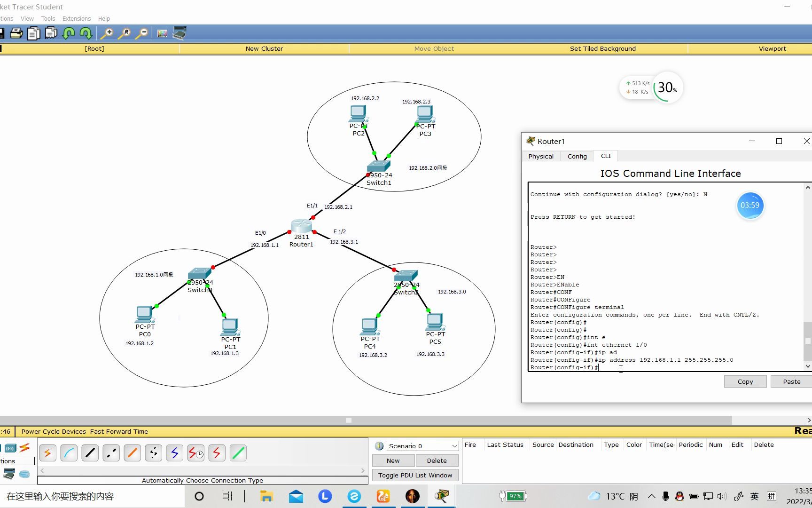The height and width of the screenshot is (508, 812).
Task: Click the connection list right scroll arrow
Action: (x=363, y=470)
